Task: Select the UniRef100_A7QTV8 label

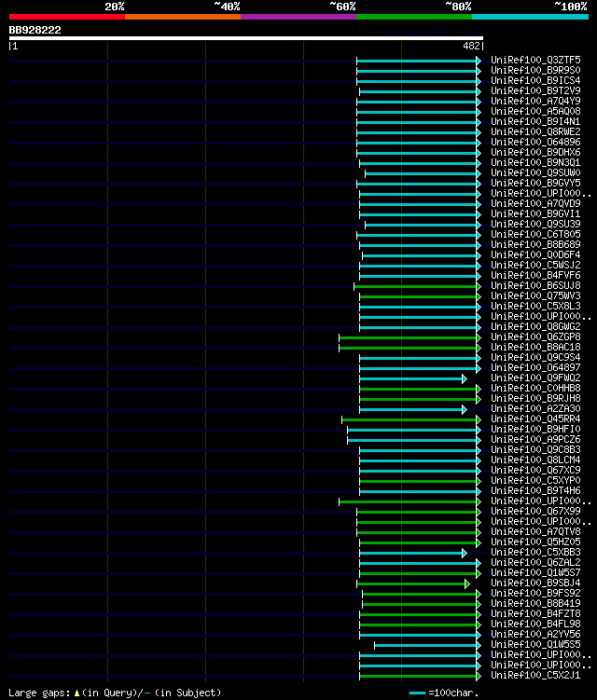Action: click(x=535, y=531)
